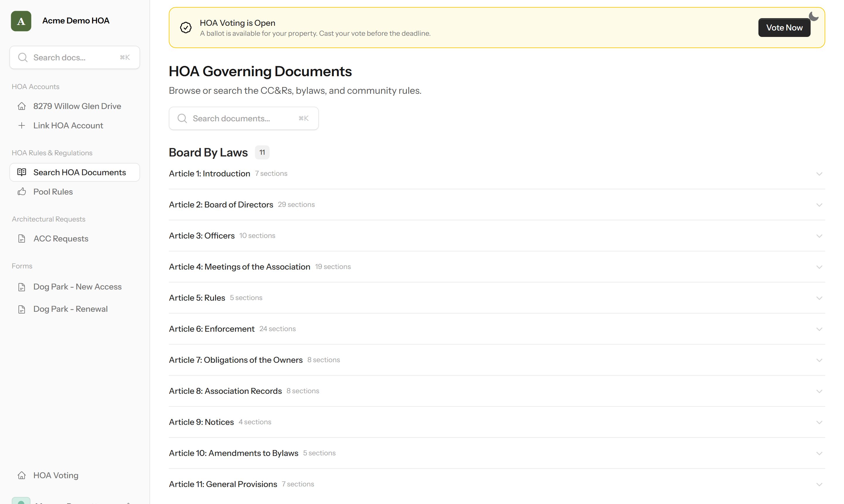844x504 pixels.
Task: Expand Article 11: General Provisions
Action: tap(497, 484)
